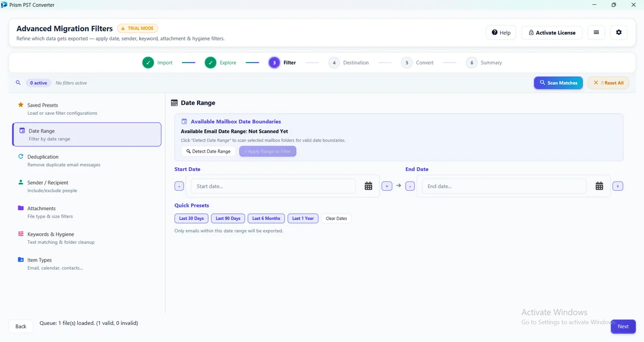Click the End date input field
This screenshot has height=342, width=644.
(x=504, y=186)
